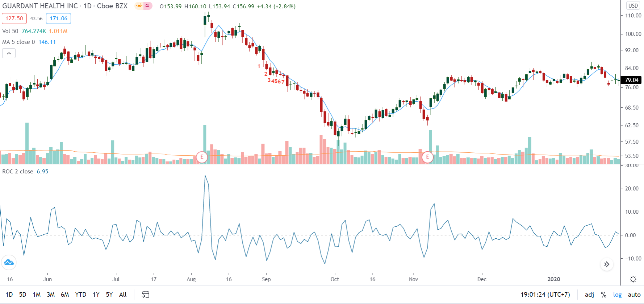Select the 1Y time range
The image size is (644, 304).
[96, 295]
